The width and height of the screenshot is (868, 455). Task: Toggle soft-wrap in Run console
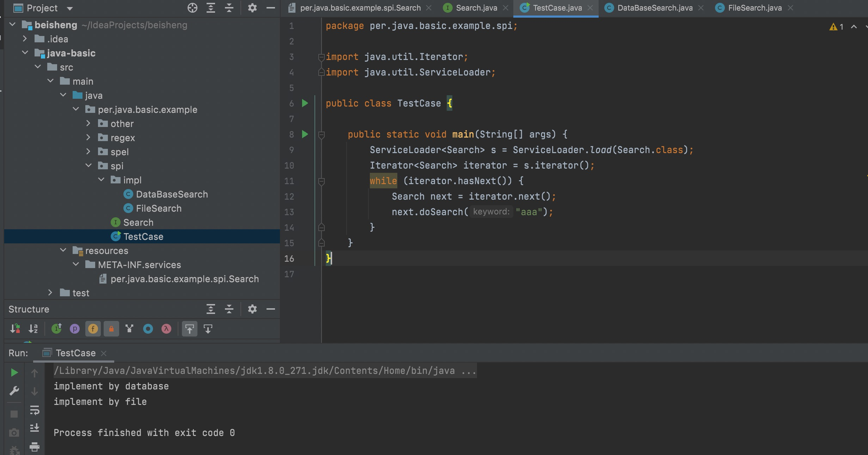35,410
